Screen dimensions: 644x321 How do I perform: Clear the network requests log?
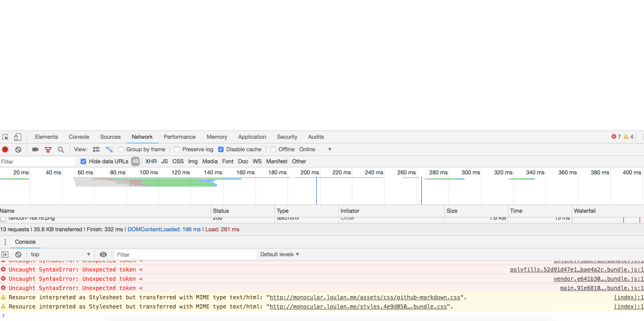(x=18, y=149)
